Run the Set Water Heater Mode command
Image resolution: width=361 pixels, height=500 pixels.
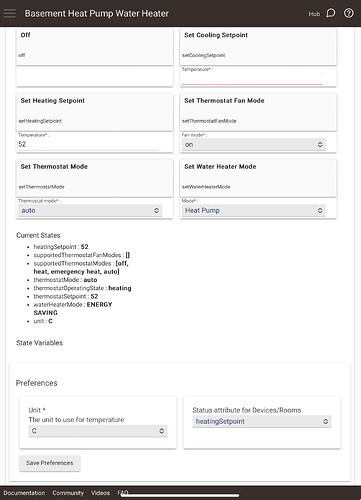click(258, 178)
